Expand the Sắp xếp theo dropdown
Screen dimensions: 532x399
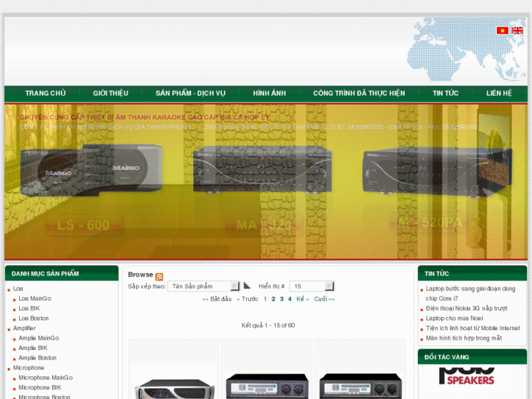204,286
